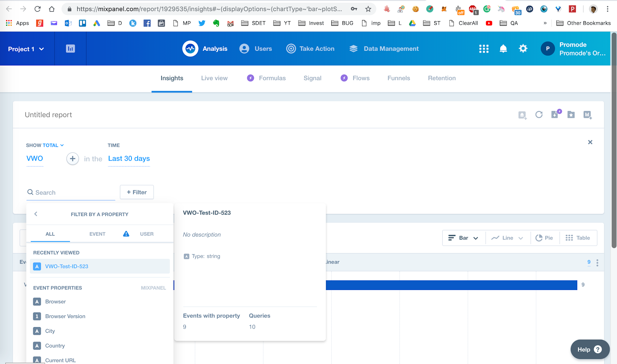Open the Promode account avatar menu
The width and height of the screenshot is (617, 364).
pos(548,49)
